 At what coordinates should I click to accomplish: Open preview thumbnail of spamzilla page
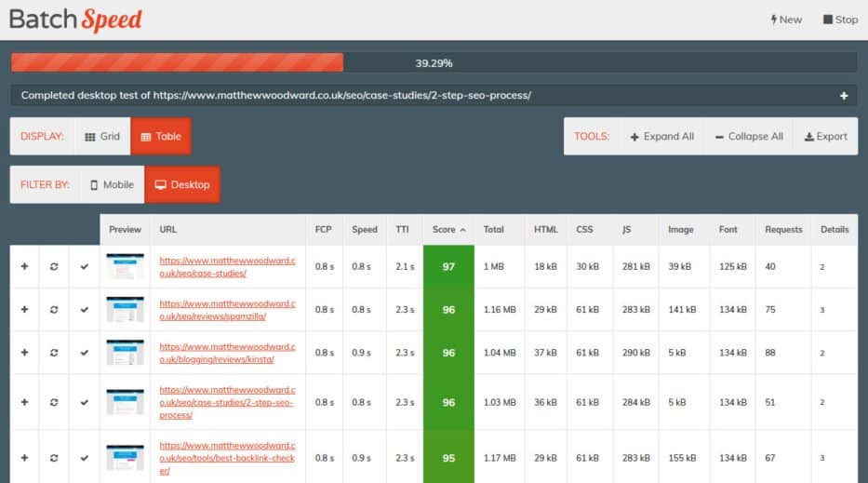125,310
